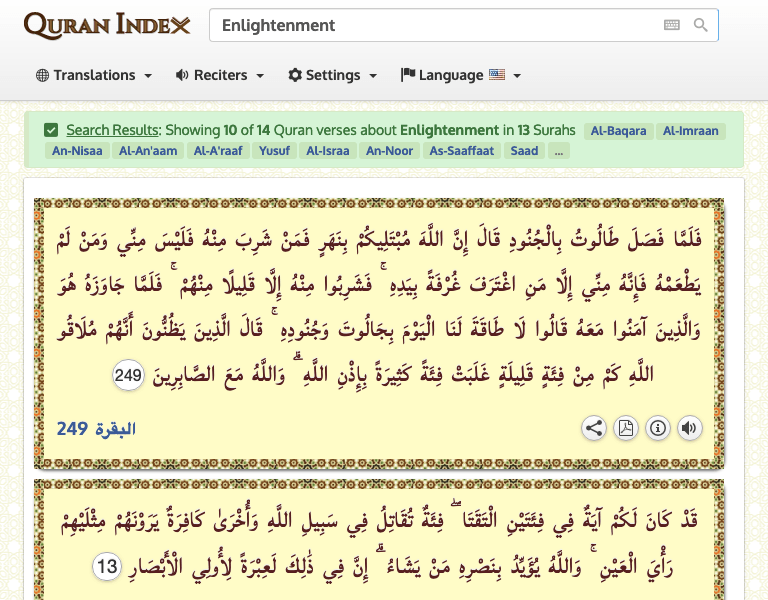Click the Search Results link
Screen dimensions: 768x600
click(x=112, y=130)
